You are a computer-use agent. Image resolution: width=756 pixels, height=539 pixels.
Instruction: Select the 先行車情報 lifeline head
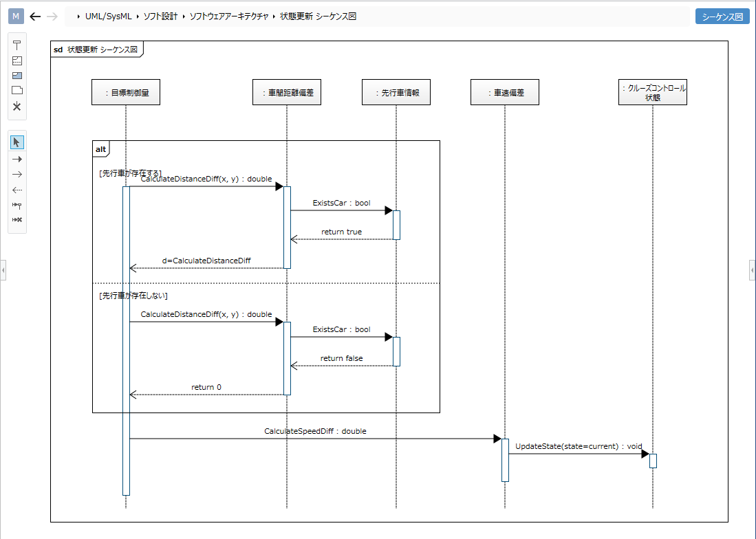[396, 93]
